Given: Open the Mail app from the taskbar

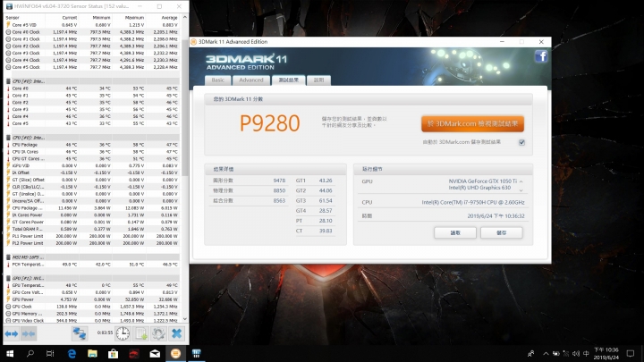Looking at the screenshot, I should pos(155,354).
